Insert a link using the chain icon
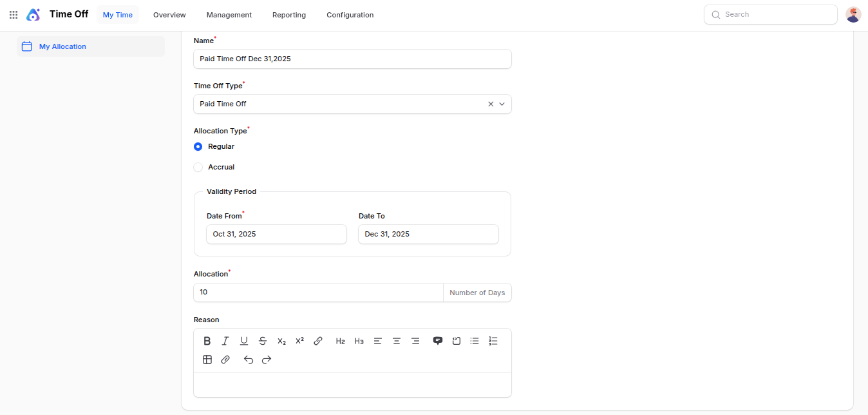Viewport: 868px width, 415px height. [x=318, y=341]
